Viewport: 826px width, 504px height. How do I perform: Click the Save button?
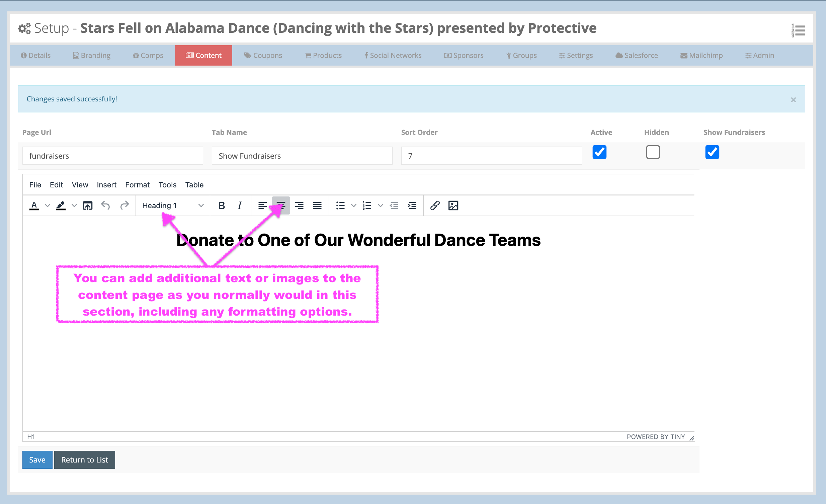pos(37,459)
